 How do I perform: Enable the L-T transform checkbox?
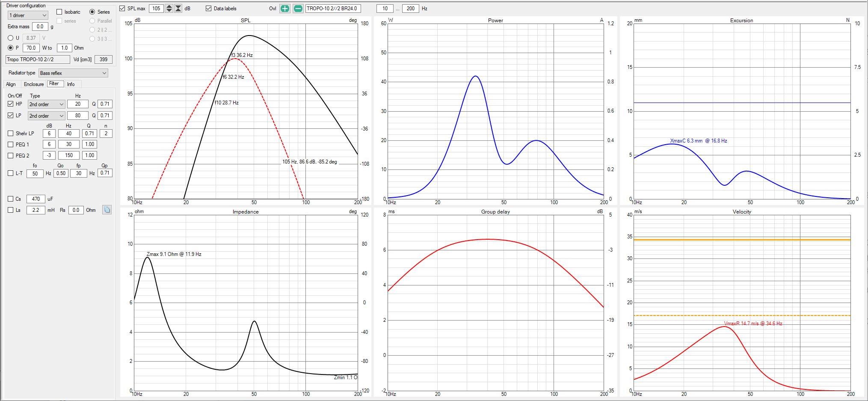pyautogui.click(x=11, y=173)
